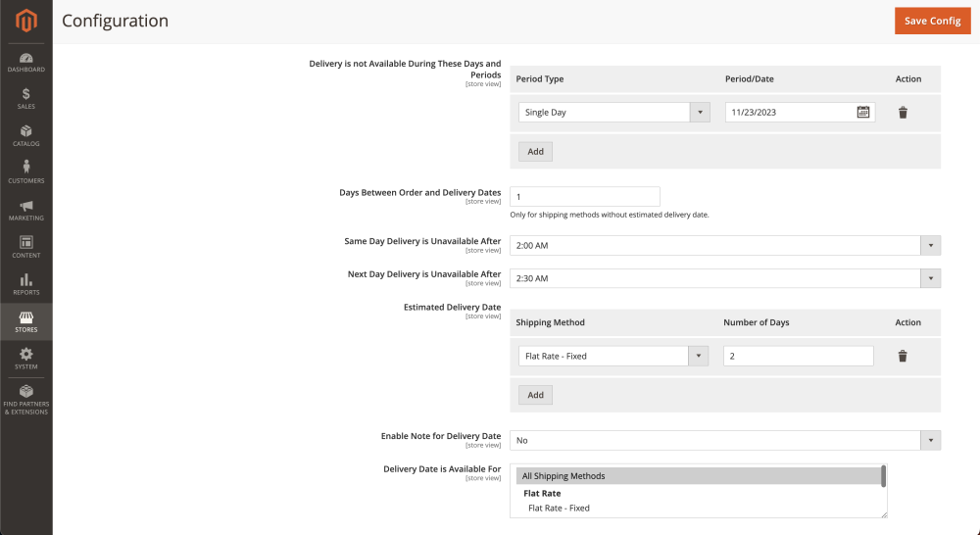
Task: Click the Save Config button
Action: point(933,21)
